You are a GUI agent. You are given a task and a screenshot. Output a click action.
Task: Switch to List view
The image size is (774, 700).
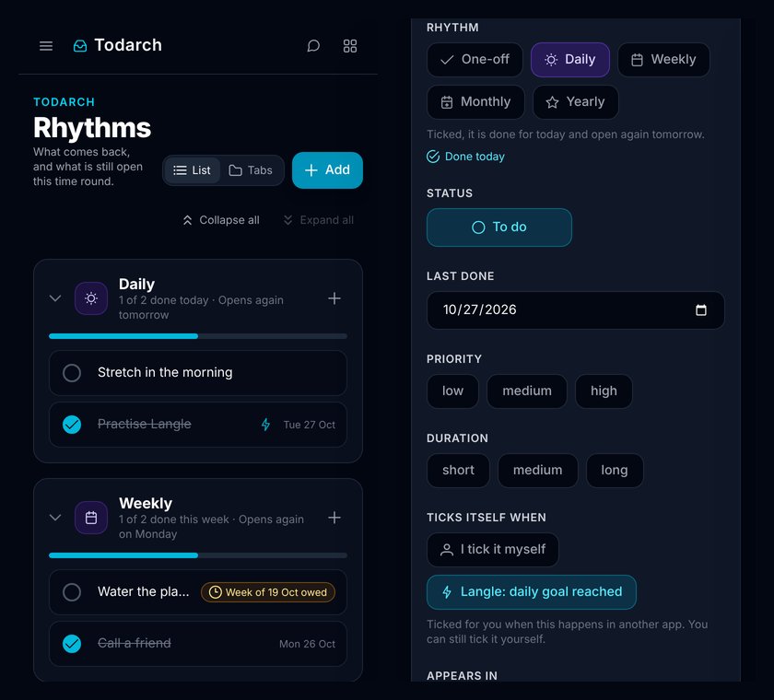pos(192,170)
